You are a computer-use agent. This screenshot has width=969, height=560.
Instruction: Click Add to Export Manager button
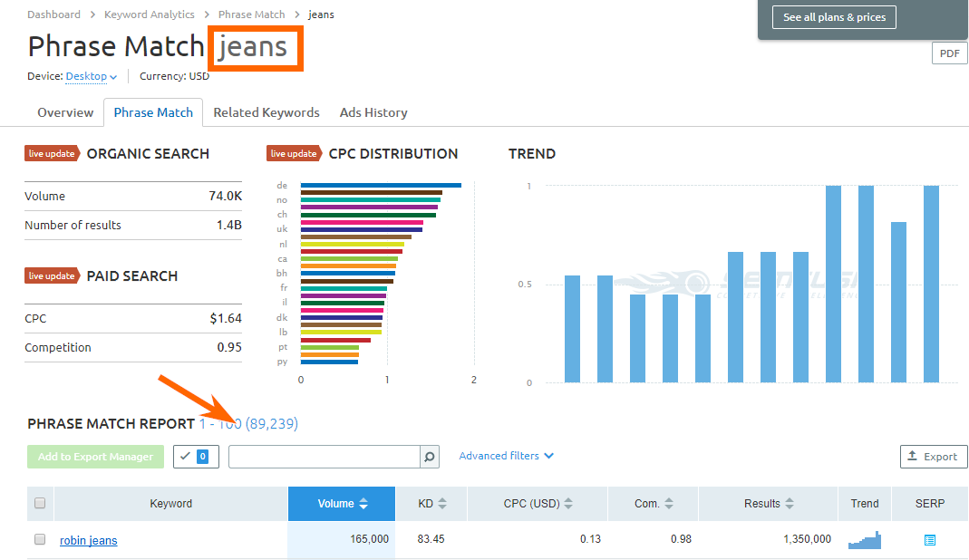pos(96,457)
